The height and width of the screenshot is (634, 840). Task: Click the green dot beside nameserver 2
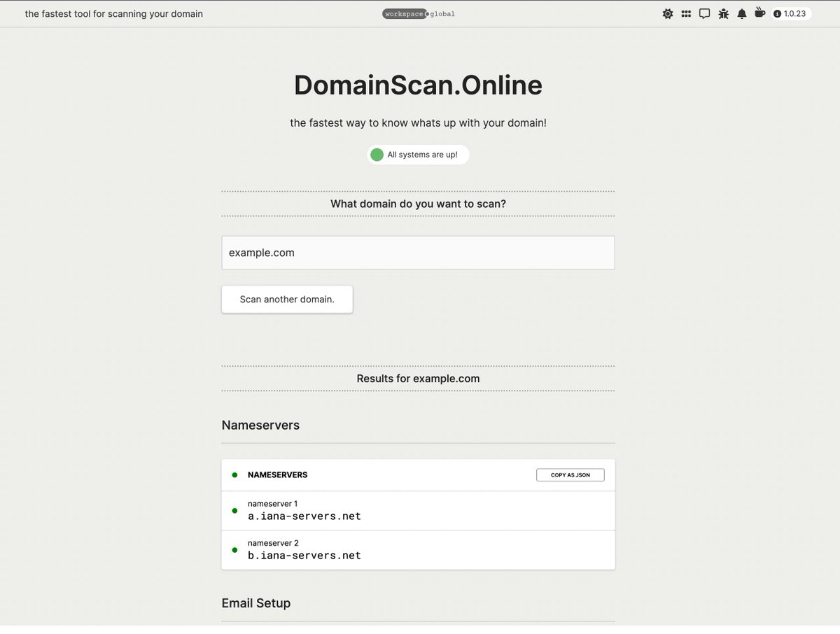pyautogui.click(x=234, y=550)
